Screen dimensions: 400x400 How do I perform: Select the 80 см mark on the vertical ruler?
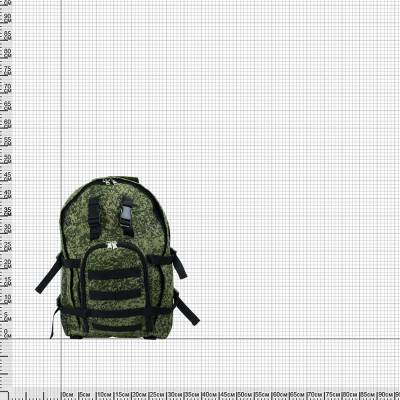click(x=7, y=53)
